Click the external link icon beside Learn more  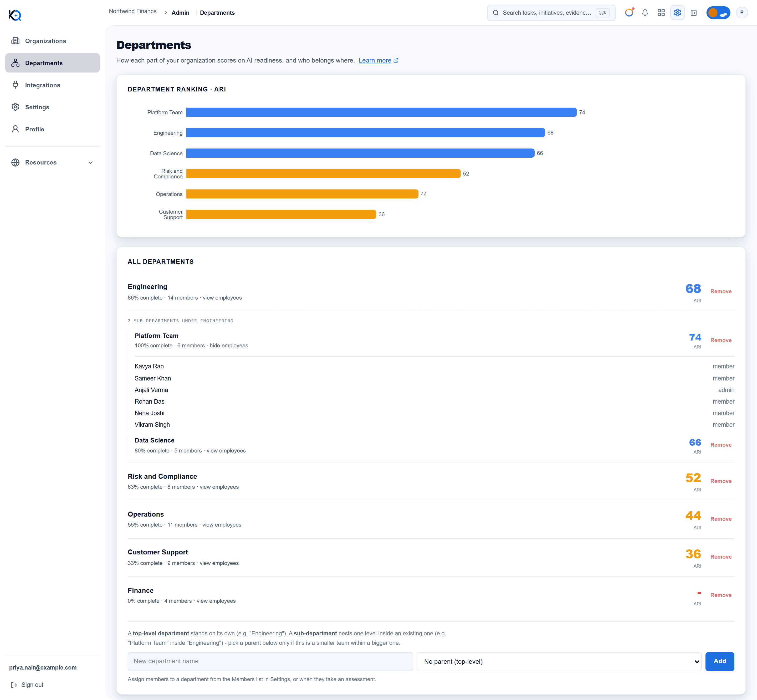coord(396,61)
